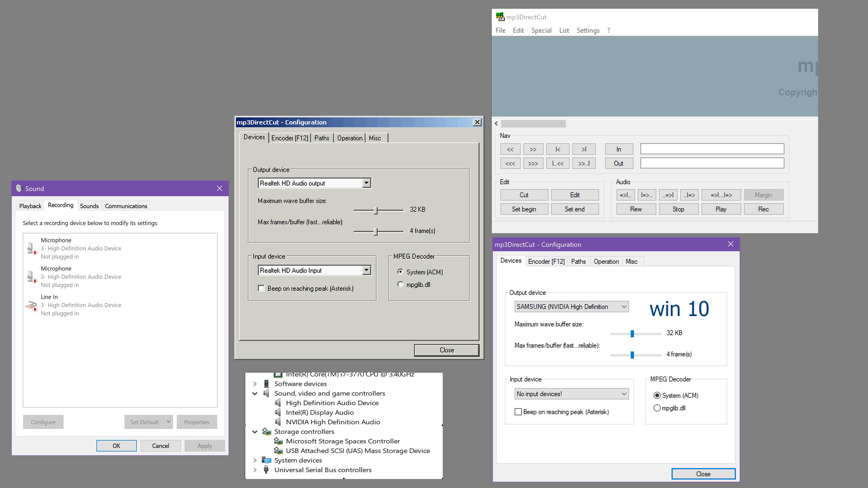Click the In position text field

click(712, 148)
